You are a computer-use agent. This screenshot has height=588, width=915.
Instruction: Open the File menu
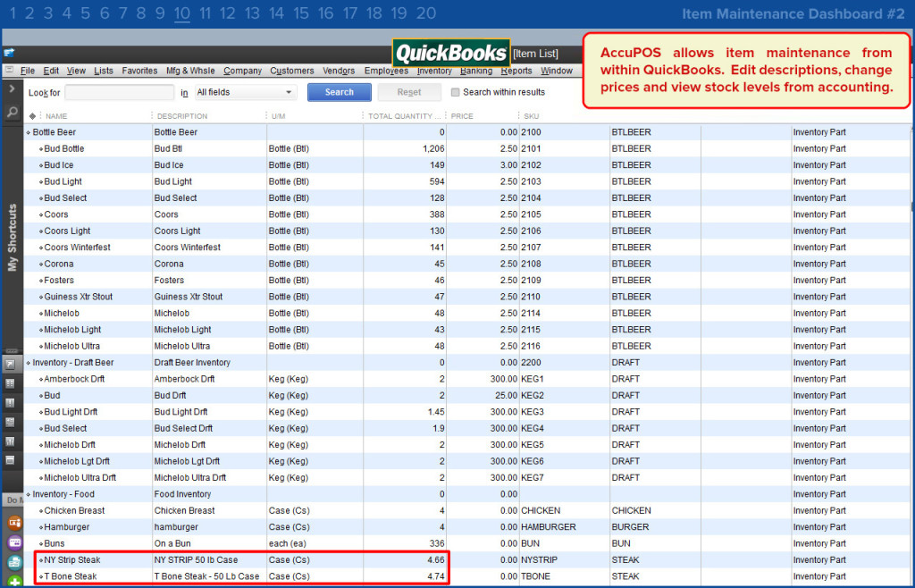coord(28,71)
